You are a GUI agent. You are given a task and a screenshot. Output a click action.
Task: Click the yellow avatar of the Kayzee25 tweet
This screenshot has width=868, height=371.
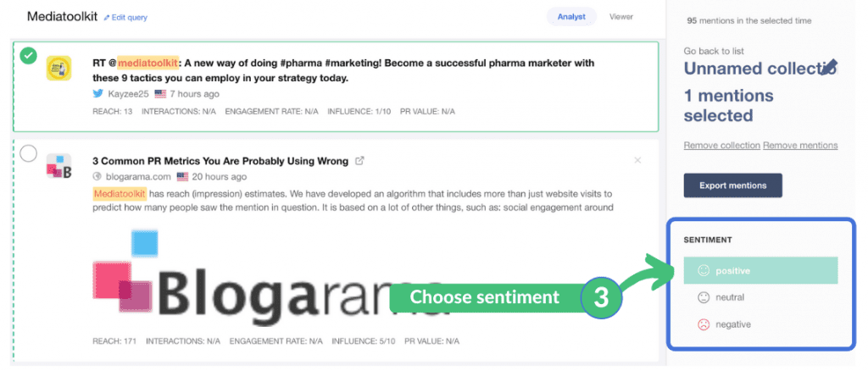pos(58,68)
